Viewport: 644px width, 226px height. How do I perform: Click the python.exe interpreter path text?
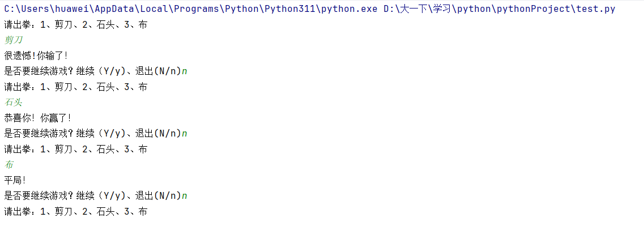[190, 8]
